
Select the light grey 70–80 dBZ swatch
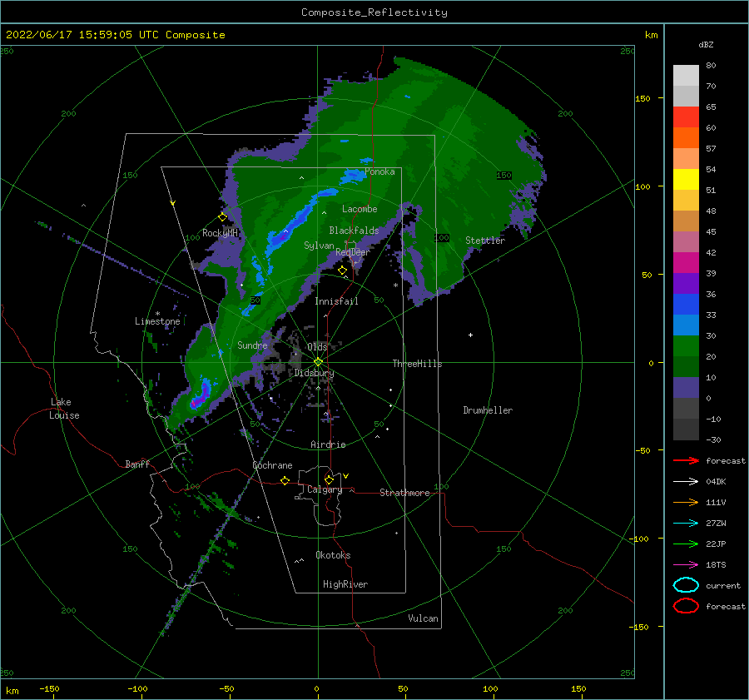point(686,75)
